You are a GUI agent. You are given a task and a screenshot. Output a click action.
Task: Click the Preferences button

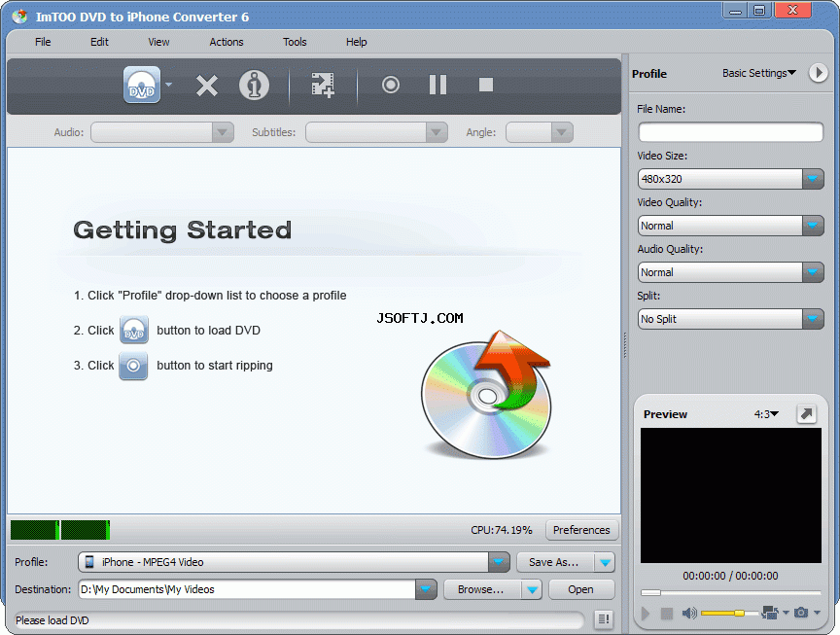click(581, 530)
